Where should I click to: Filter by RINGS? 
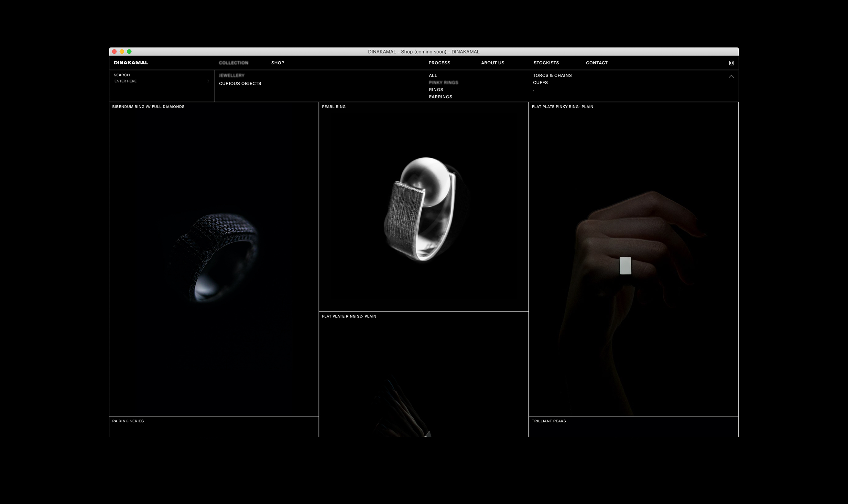[x=436, y=90]
